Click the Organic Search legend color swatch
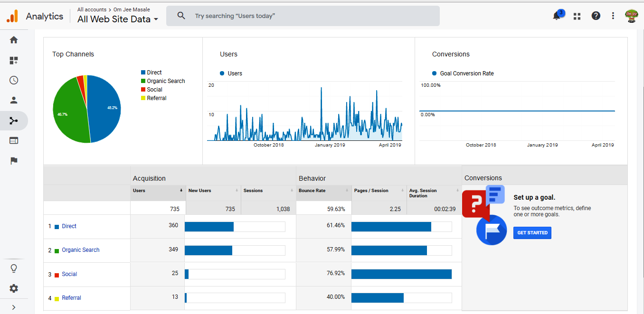Image resolution: width=644 pixels, height=314 pixels. pyautogui.click(x=143, y=81)
